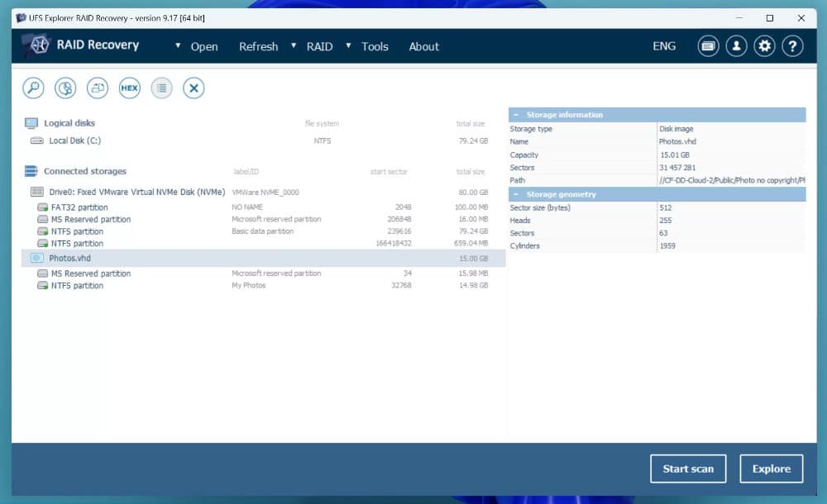Expand the dropdown arrow beside Open
Viewport: 827px width, 504px height.
(178, 46)
